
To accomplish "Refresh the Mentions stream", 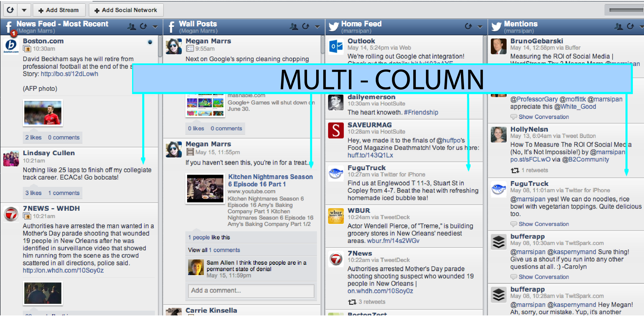I will tap(631, 26).
